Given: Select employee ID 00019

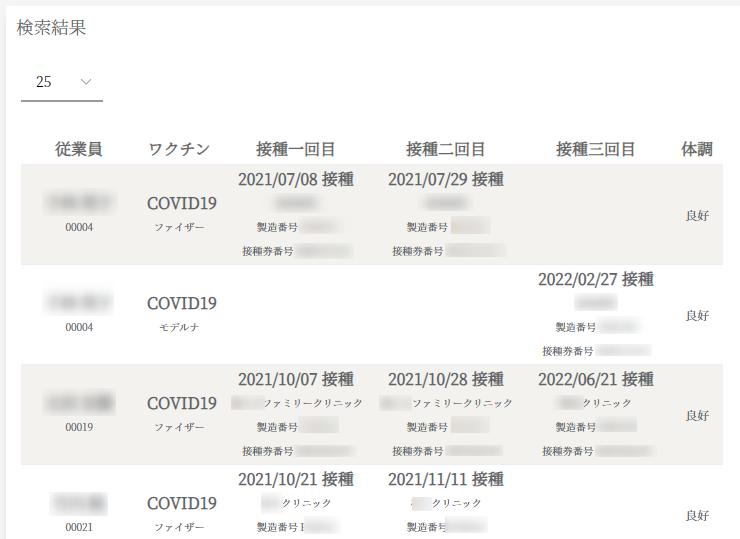Looking at the screenshot, I should coord(79,427).
